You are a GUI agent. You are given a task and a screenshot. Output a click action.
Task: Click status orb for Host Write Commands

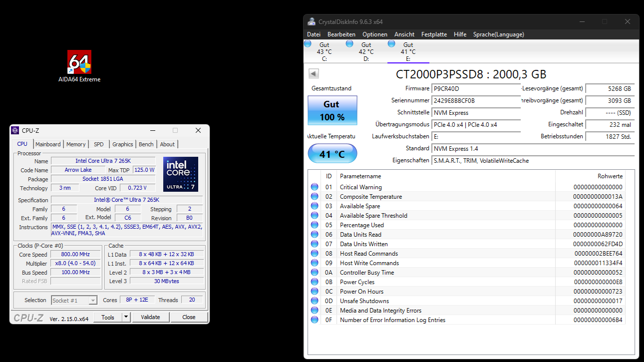point(315,263)
